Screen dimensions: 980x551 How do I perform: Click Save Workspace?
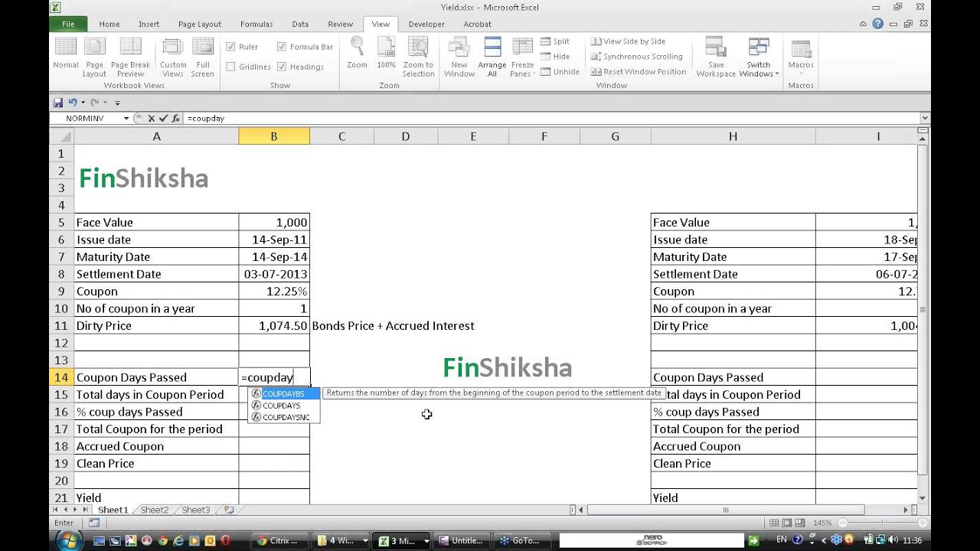pos(716,55)
